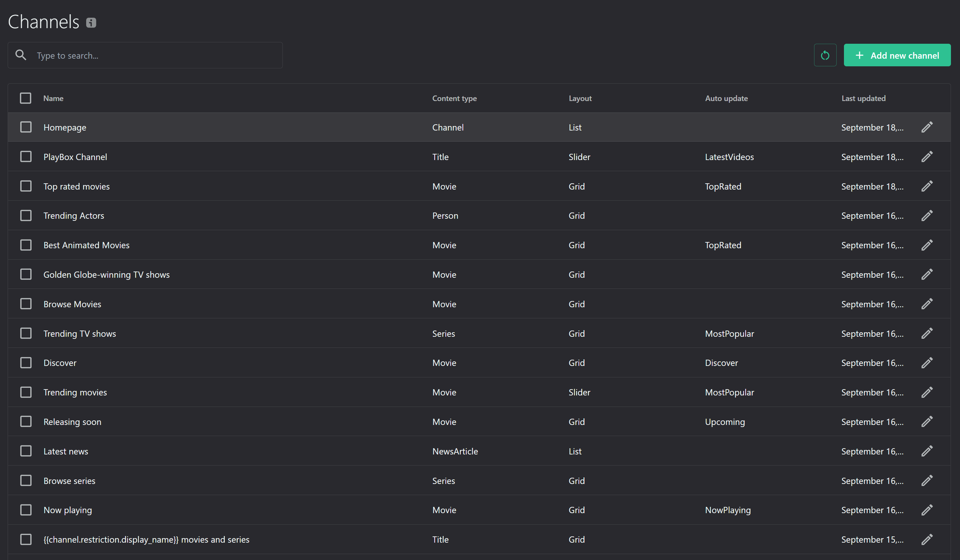Click Slider layout for Trending movies
Screen dimensions: 960x560
(579, 392)
